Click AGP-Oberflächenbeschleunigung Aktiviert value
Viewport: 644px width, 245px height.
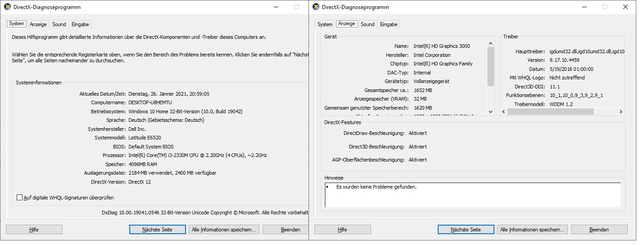(x=418, y=160)
